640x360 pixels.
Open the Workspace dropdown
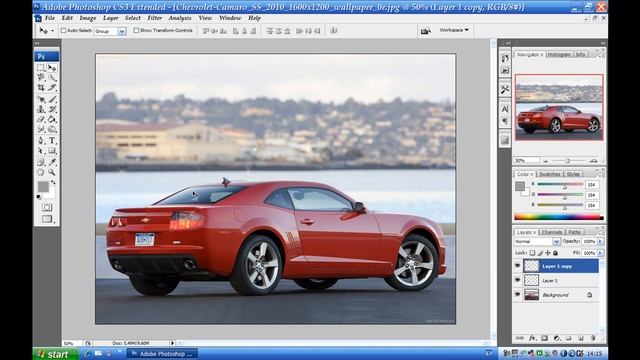(x=454, y=30)
